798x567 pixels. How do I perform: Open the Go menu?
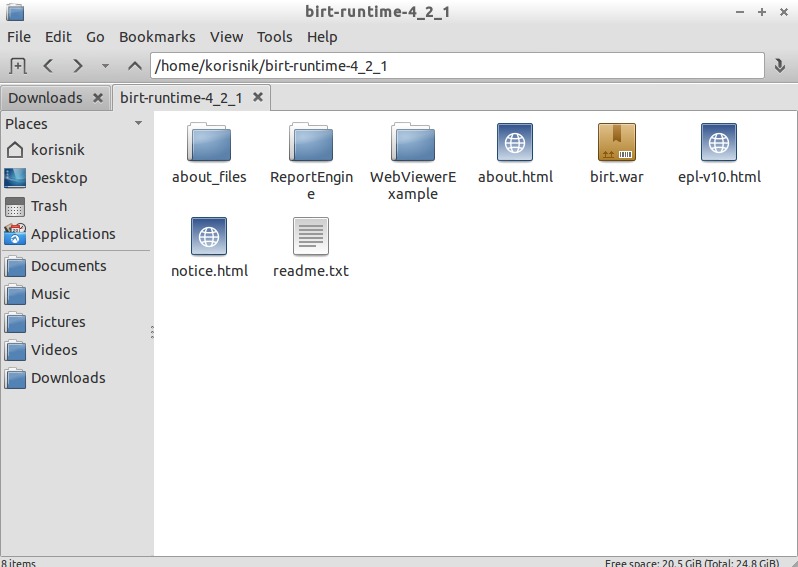(x=95, y=37)
